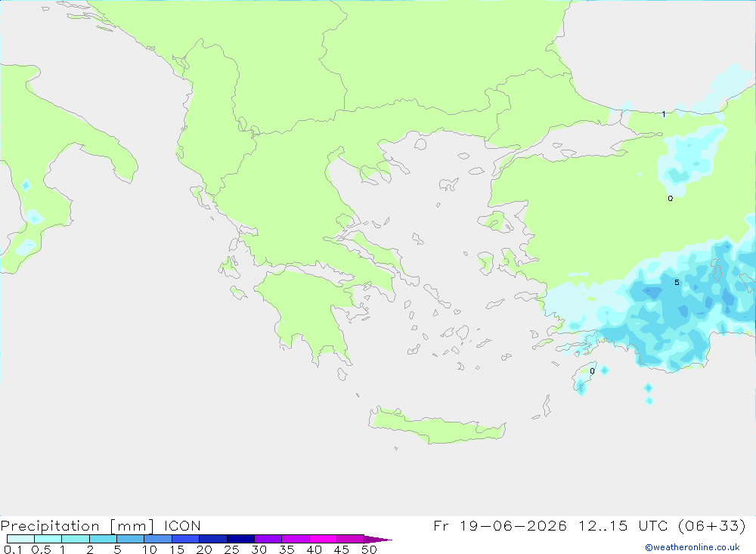Select the 10–15 mm blue legend swatch

click(x=158, y=539)
